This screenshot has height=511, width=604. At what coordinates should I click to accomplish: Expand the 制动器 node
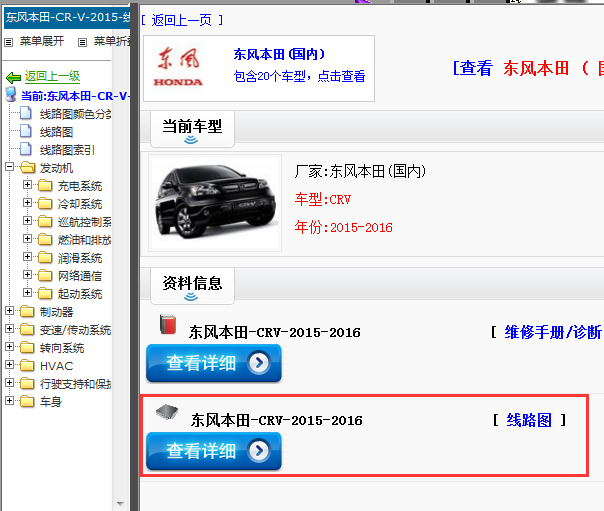pyautogui.click(x=10, y=311)
